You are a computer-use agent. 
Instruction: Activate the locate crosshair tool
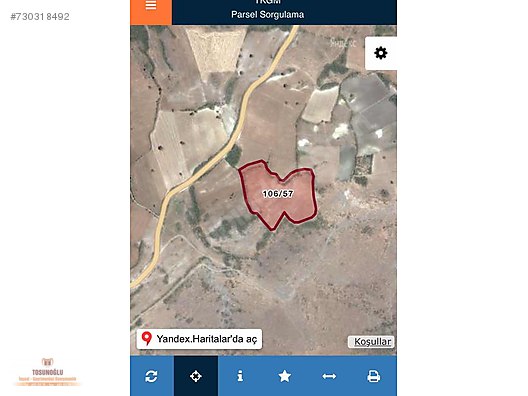pyautogui.click(x=196, y=376)
